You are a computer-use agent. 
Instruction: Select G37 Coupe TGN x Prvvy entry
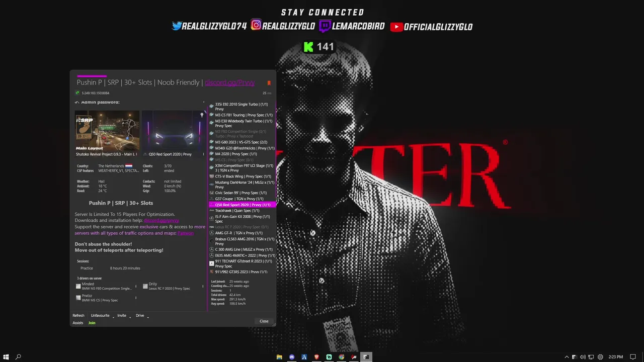[x=242, y=199]
